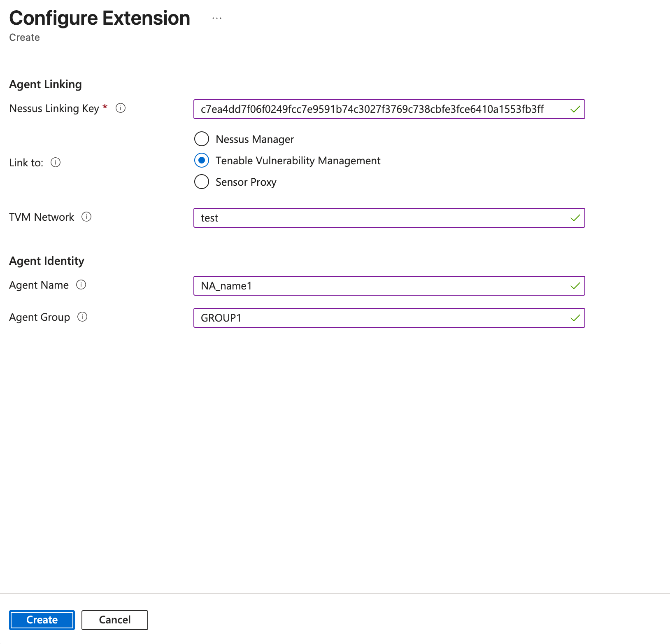Viewport: 670px width, 644px height.
Task: Click the Agent Identity section heading
Action: point(47,261)
